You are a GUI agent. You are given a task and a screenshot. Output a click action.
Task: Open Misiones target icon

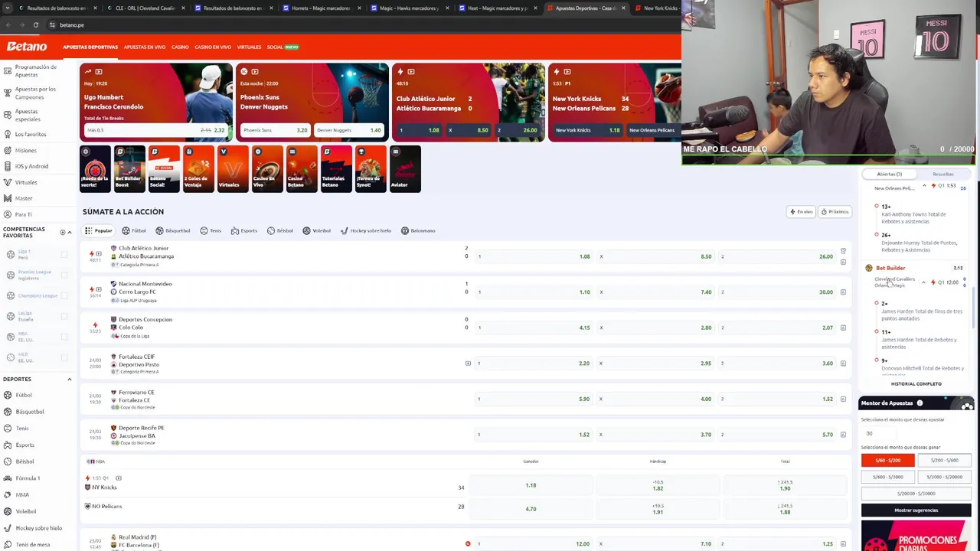(x=8, y=150)
